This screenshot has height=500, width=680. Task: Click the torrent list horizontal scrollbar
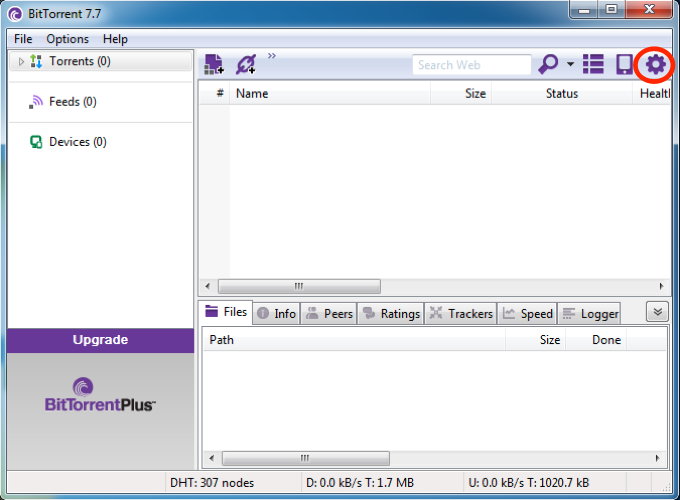point(299,286)
